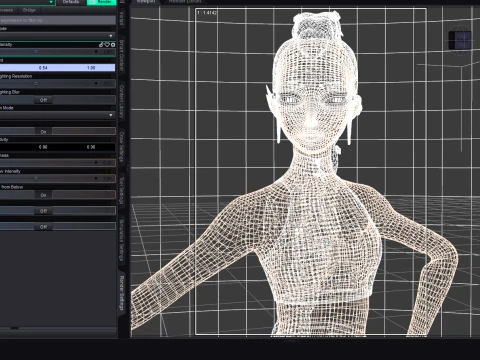Click the 1 : 1.4142 aspect ratio label
480x360 pixels.
tap(207, 13)
